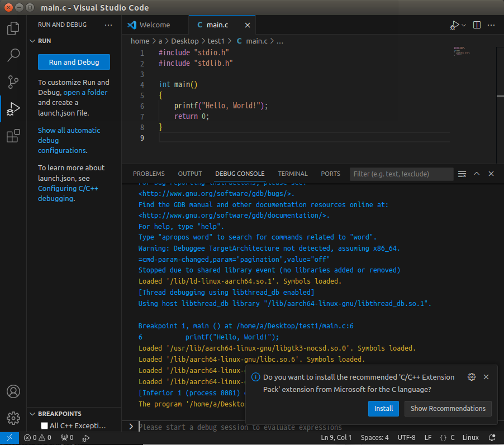This screenshot has height=445, width=504.
Task: Switch to the Welcome tab
Action: tap(155, 25)
